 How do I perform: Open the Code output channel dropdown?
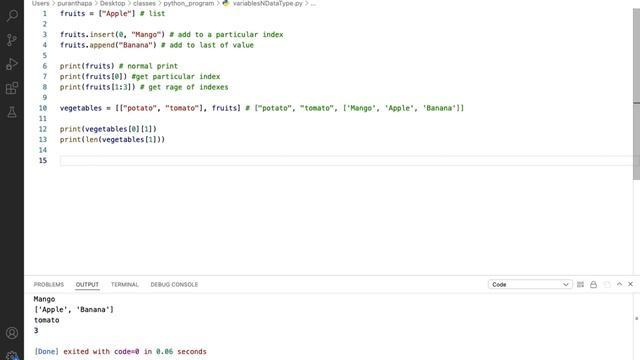529,284
